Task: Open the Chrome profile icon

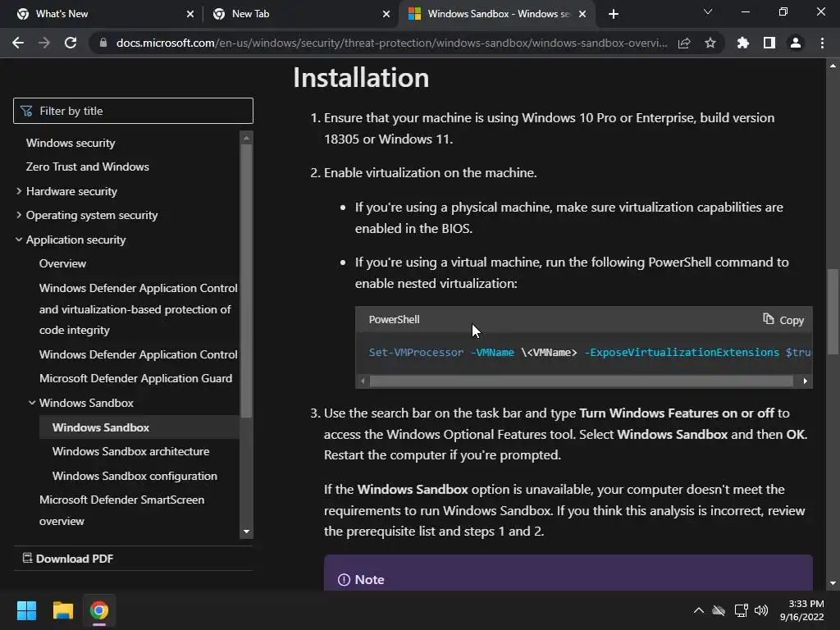Action: coord(796,43)
